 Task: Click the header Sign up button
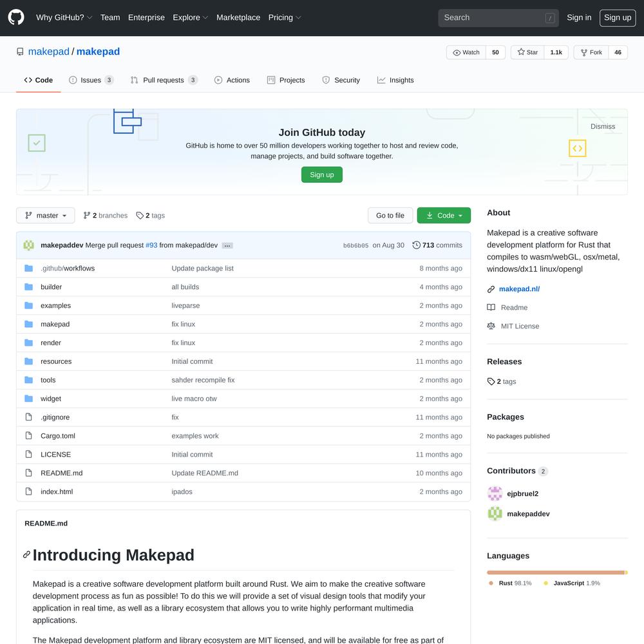pos(618,17)
